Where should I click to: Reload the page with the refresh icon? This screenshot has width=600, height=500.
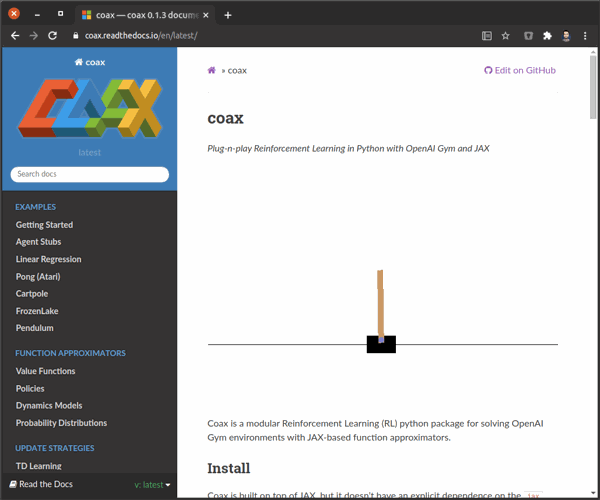(x=52, y=36)
